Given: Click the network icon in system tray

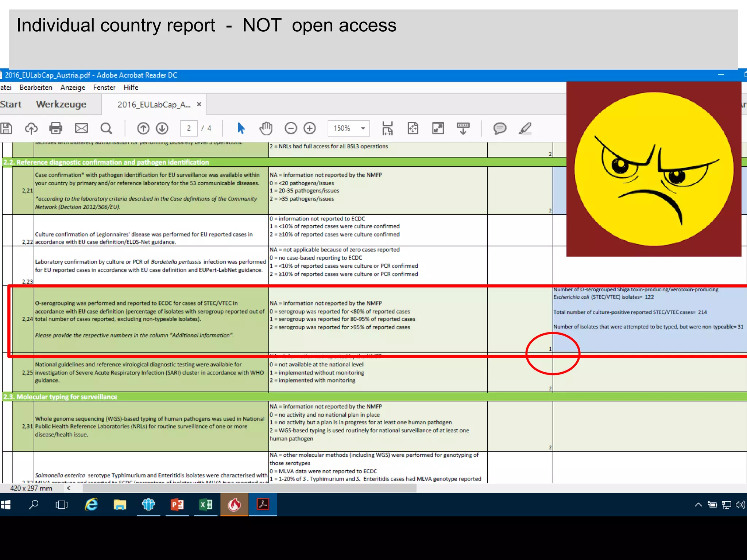Looking at the screenshot, I should pyautogui.click(x=726, y=505).
